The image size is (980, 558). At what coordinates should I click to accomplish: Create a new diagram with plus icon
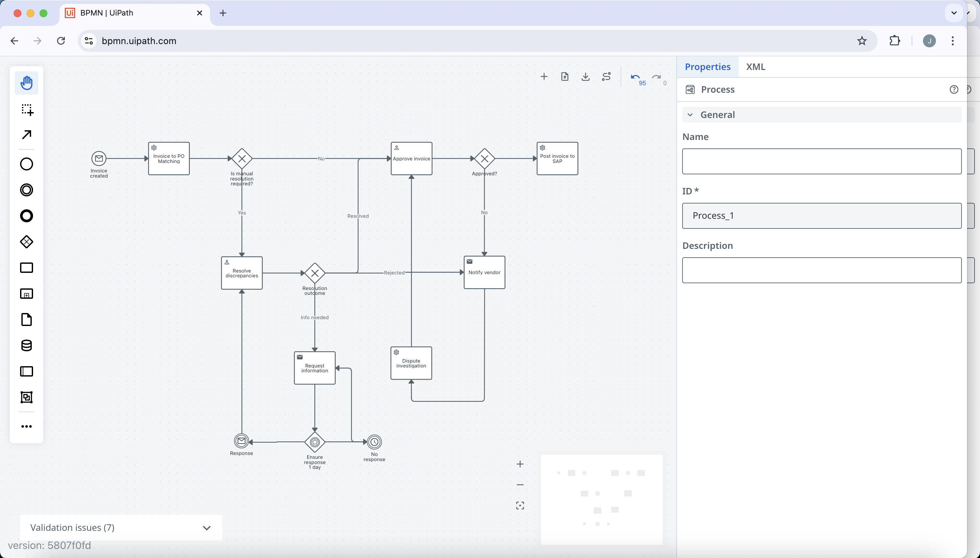pyautogui.click(x=544, y=77)
